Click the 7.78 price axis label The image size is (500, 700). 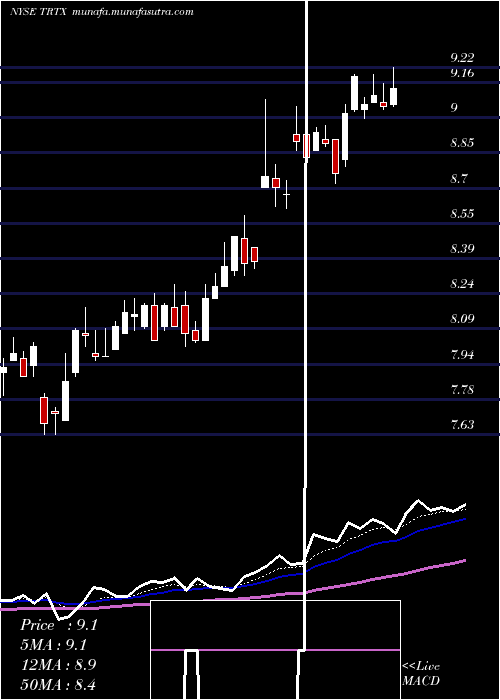(462, 390)
